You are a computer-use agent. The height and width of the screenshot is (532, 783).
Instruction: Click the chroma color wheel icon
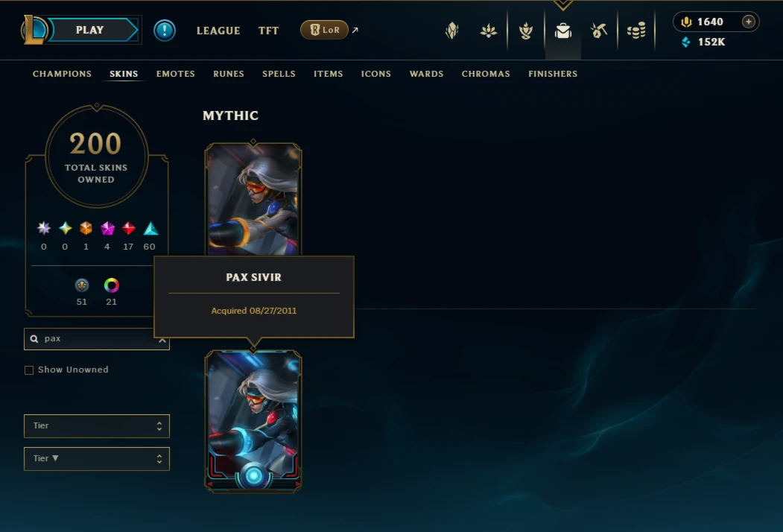111,285
